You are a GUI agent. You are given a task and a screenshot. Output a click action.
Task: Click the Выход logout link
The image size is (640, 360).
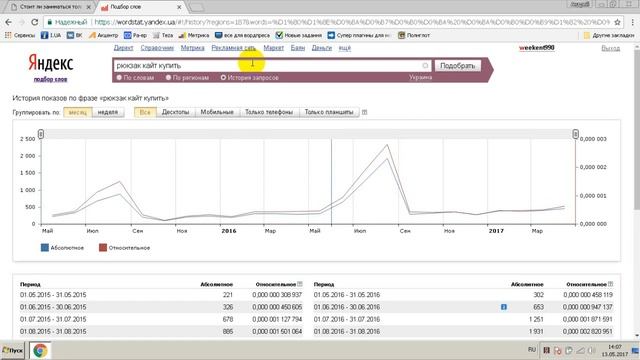(x=611, y=48)
